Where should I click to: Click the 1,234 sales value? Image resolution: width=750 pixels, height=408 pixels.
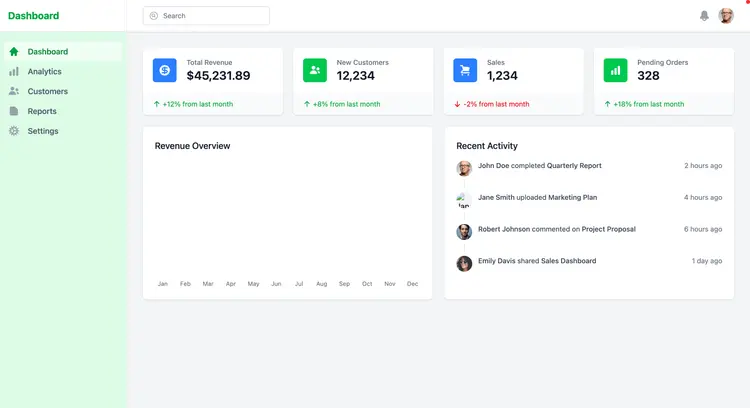click(502, 76)
